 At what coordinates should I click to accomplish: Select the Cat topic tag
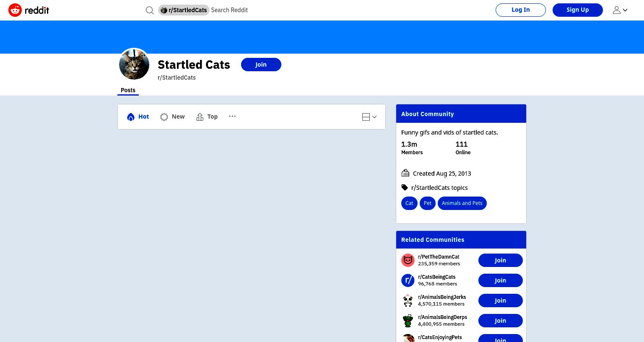pos(409,203)
